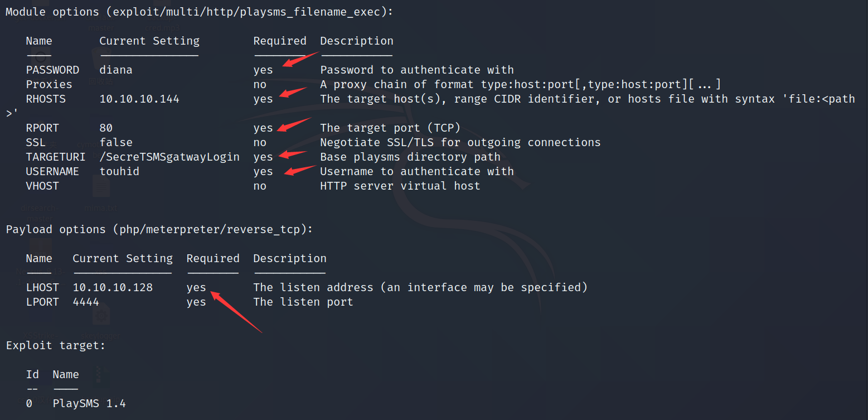Click the Payload options php/meterpreter/reverse_tcp heading

pyautogui.click(x=159, y=230)
